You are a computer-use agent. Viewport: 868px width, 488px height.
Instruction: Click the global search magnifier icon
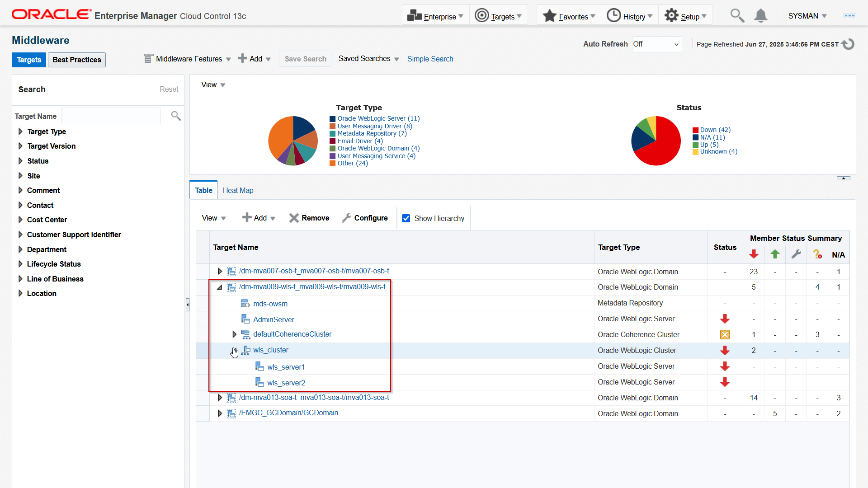[x=737, y=16]
